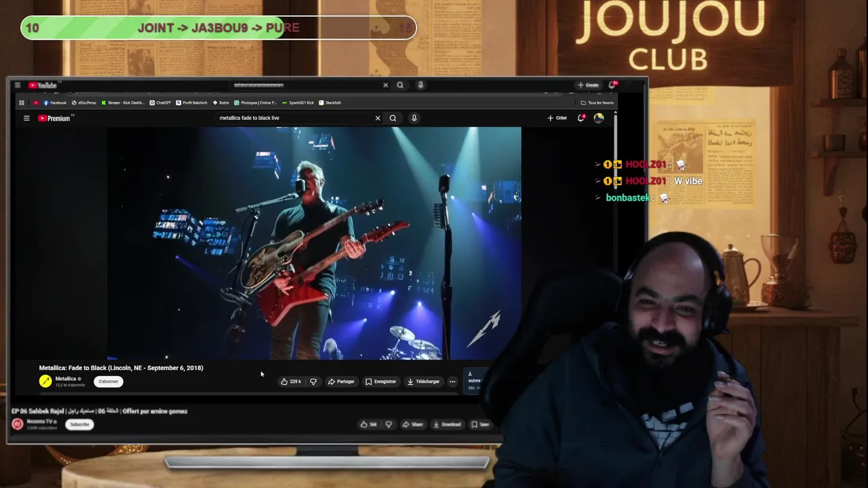
Task: Open the Botrix bookmark
Action: (221, 103)
